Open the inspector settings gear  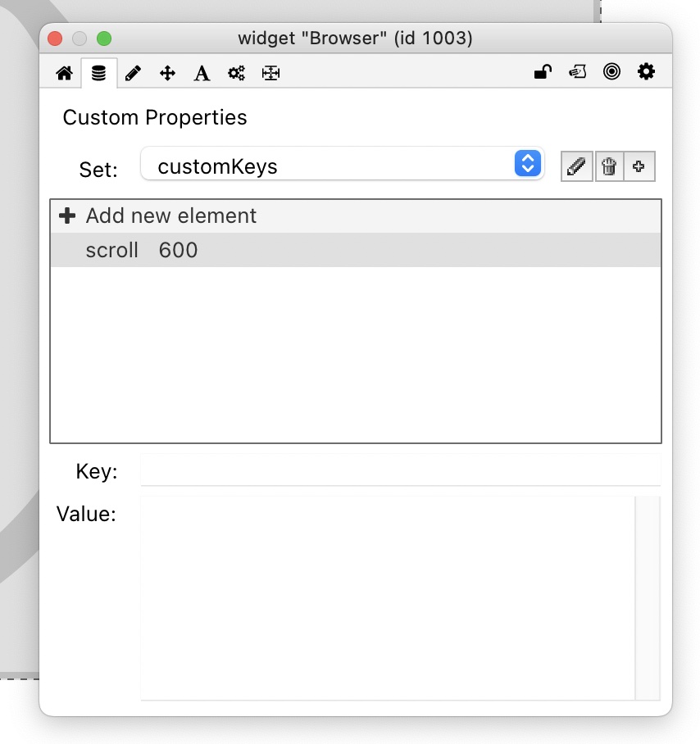tap(646, 71)
